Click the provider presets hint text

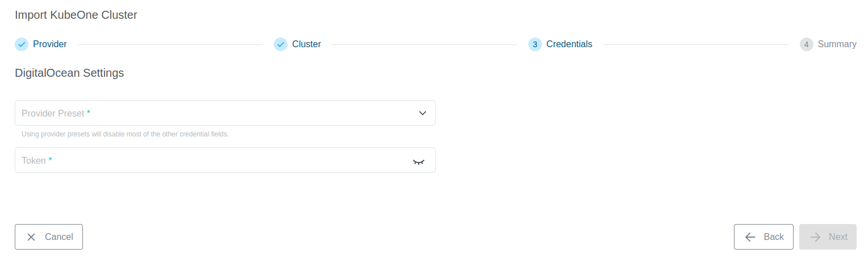(x=125, y=135)
